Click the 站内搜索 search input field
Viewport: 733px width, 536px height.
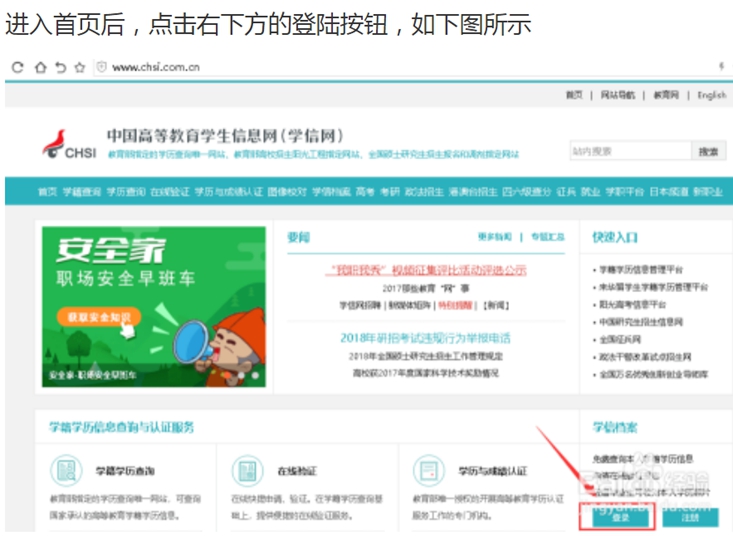(x=631, y=151)
